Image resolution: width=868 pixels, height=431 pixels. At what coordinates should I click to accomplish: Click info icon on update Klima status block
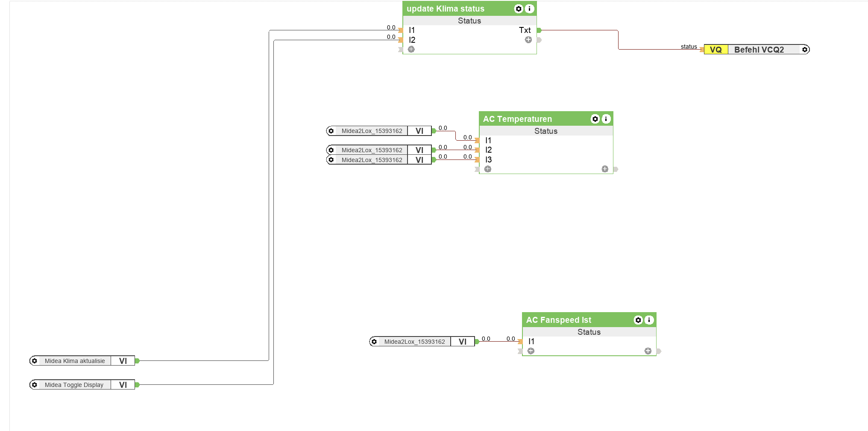click(x=529, y=9)
